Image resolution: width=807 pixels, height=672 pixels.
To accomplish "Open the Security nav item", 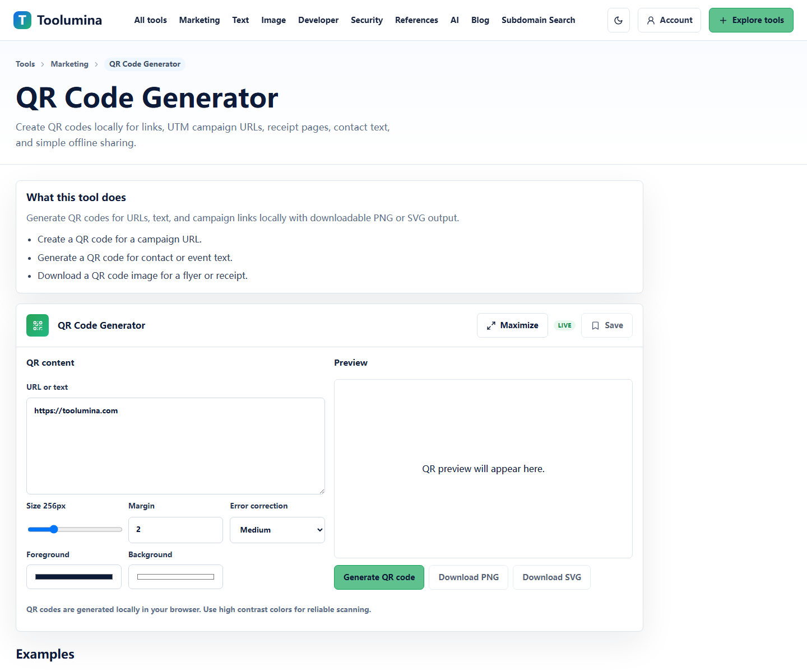I will click(367, 20).
